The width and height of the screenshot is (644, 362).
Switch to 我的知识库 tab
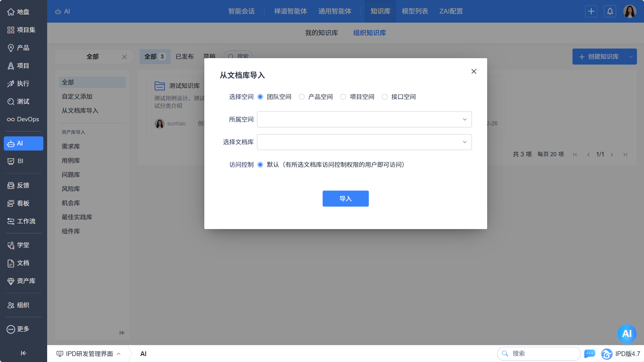coord(321,33)
